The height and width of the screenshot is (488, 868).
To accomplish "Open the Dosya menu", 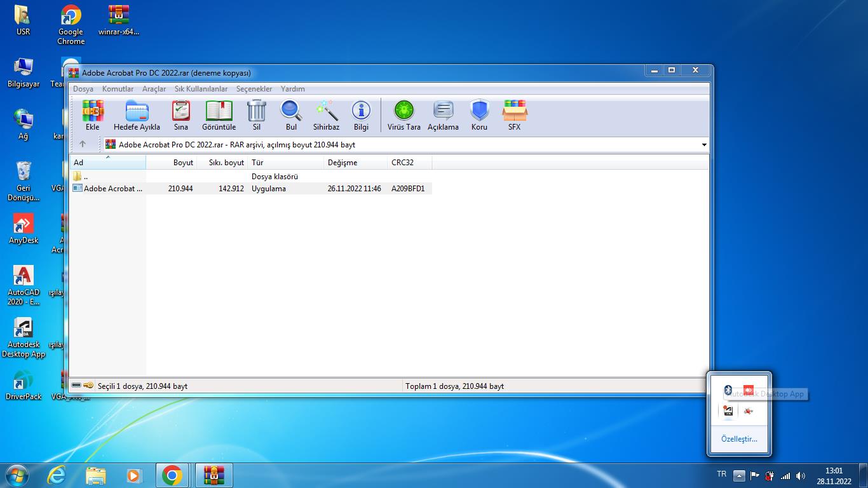I will click(83, 89).
